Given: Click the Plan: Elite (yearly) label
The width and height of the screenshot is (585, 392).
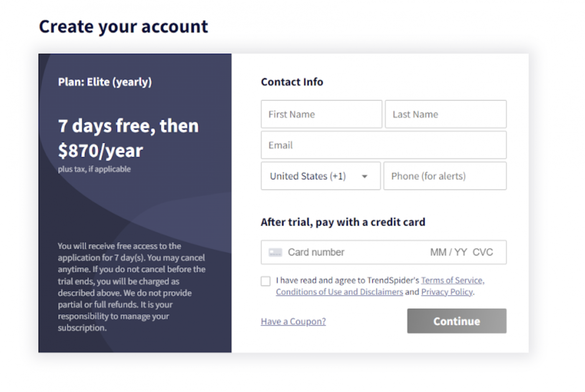Looking at the screenshot, I should pyautogui.click(x=105, y=82).
